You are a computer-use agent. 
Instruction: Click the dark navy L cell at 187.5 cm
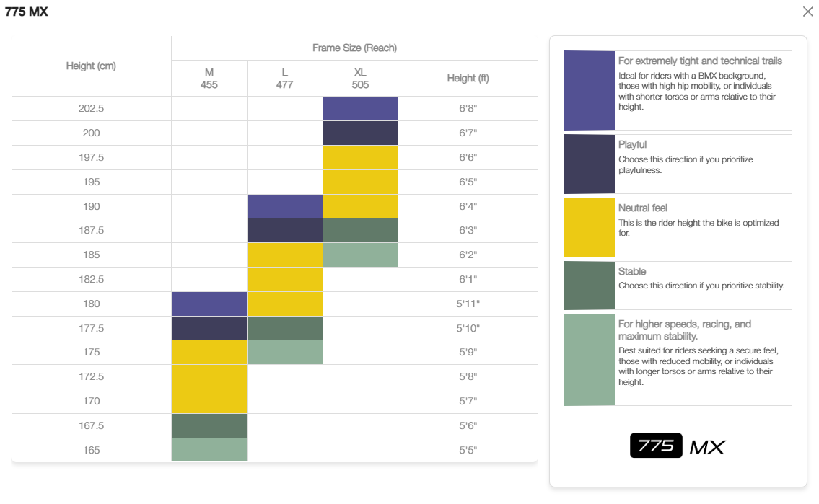pos(284,231)
